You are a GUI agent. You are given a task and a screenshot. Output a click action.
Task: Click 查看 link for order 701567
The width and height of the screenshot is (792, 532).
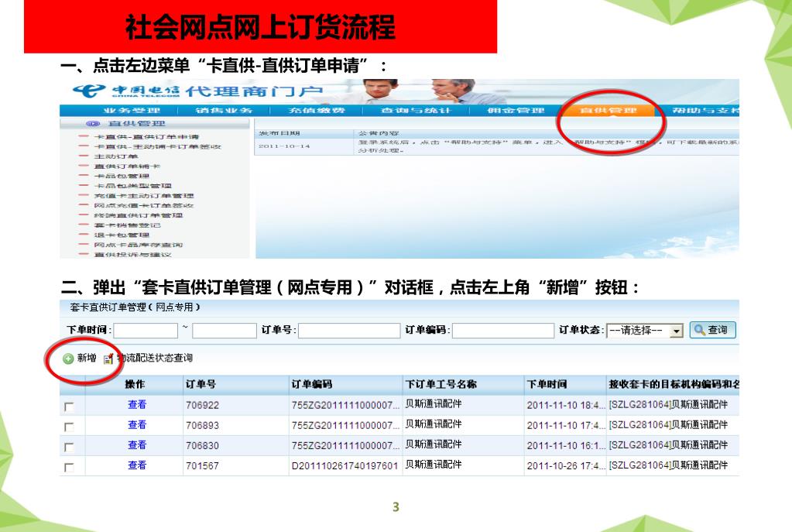(137, 465)
